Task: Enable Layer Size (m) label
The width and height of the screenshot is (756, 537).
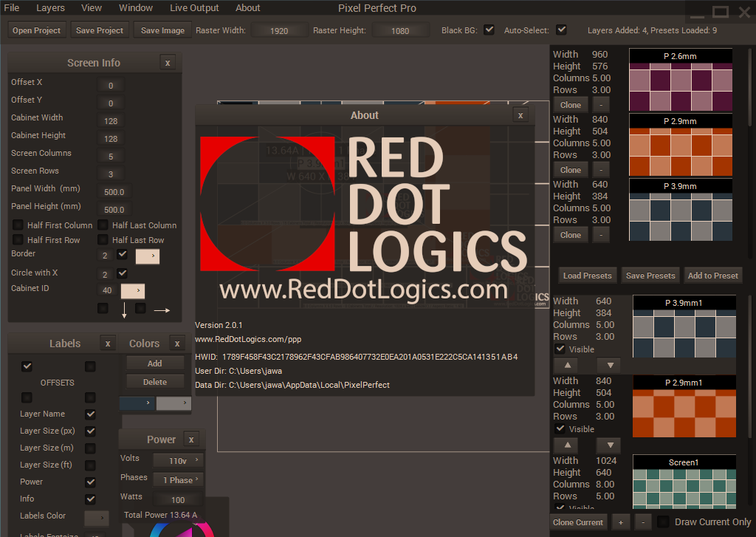Action: [90, 448]
